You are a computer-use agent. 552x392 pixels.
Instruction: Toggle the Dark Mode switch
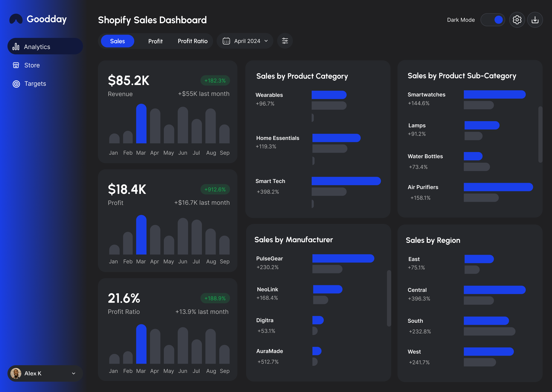coord(493,20)
